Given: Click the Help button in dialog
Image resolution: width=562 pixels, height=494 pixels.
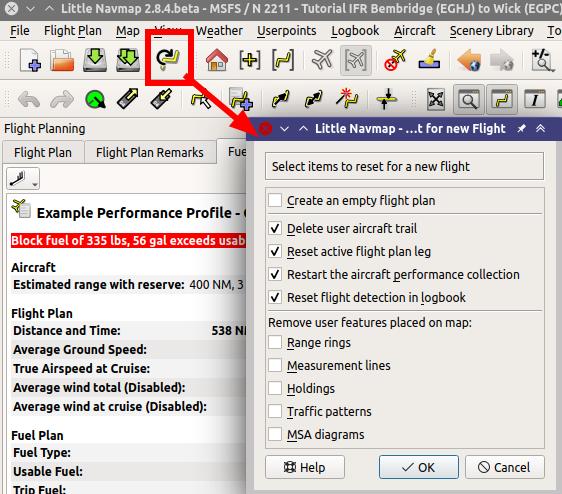Looking at the screenshot, I should pos(305,467).
